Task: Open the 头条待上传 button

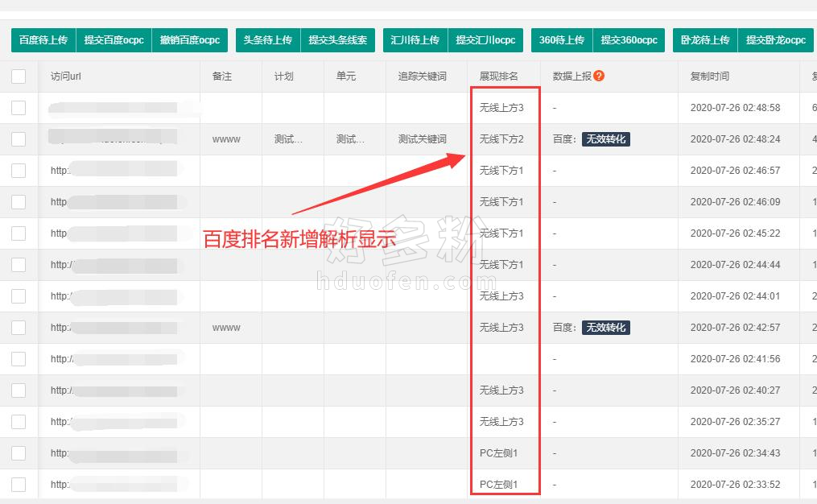Action: coord(268,40)
